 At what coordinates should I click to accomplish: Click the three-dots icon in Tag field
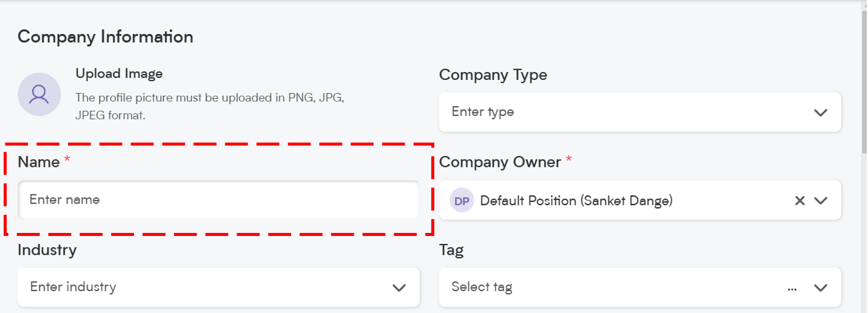pos(792,288)
